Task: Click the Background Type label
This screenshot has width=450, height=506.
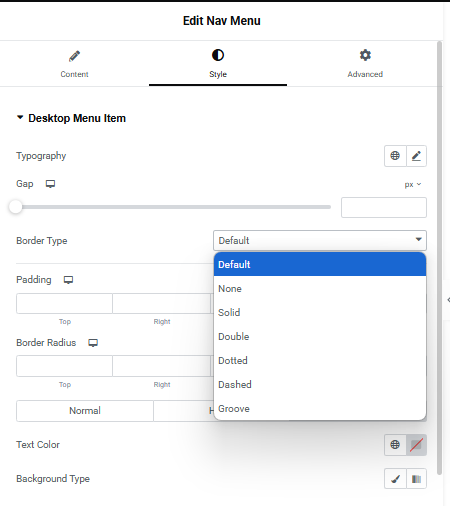Action: [53, 479]
